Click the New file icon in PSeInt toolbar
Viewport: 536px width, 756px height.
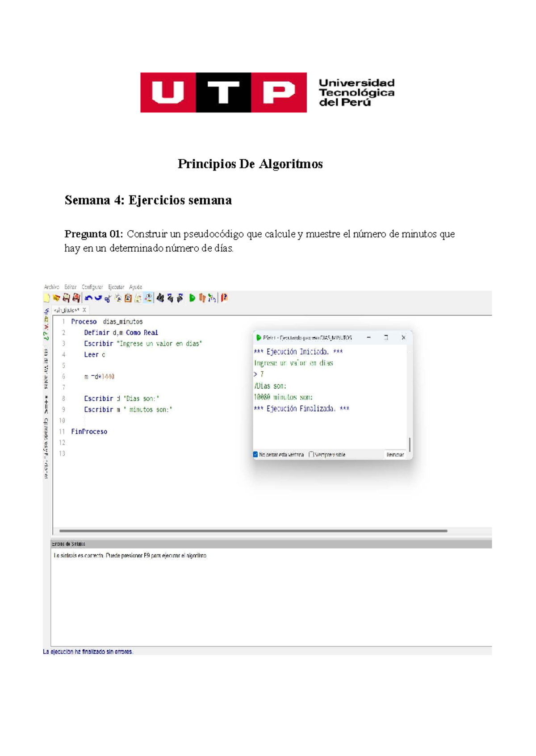[x=46, y=298]
